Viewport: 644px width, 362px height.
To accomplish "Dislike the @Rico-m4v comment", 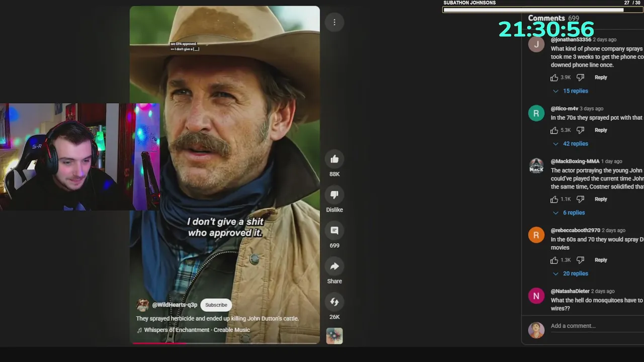I will click(580, 130).
